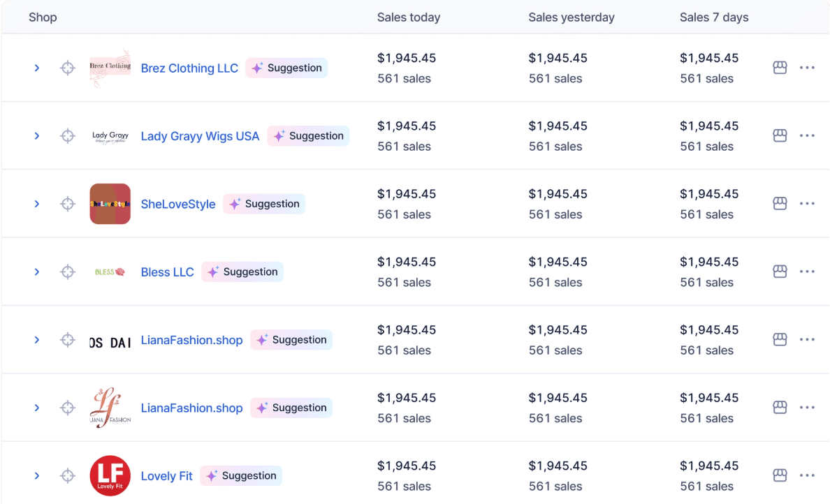Open the storefront icon in the Lovely Fit row
The width and height of the screenshot is (830, 504).
[780, 475]
